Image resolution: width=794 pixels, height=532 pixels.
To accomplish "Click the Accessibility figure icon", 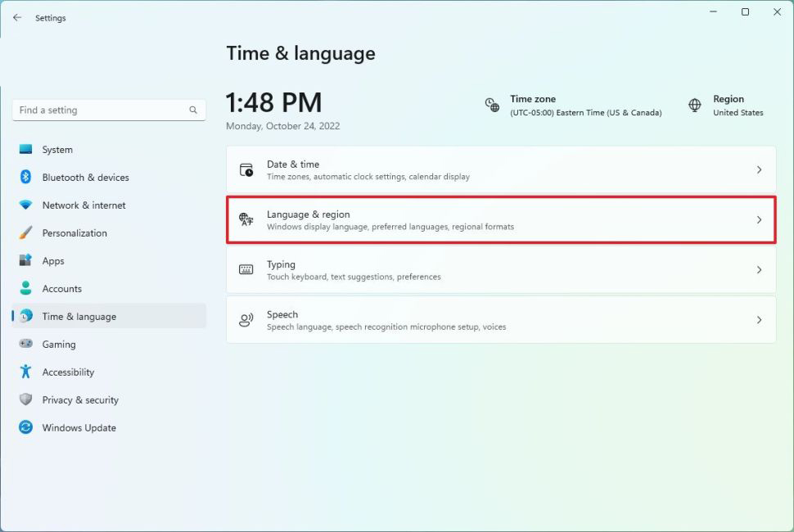I will pyautogui.click(x=26, y=372).
